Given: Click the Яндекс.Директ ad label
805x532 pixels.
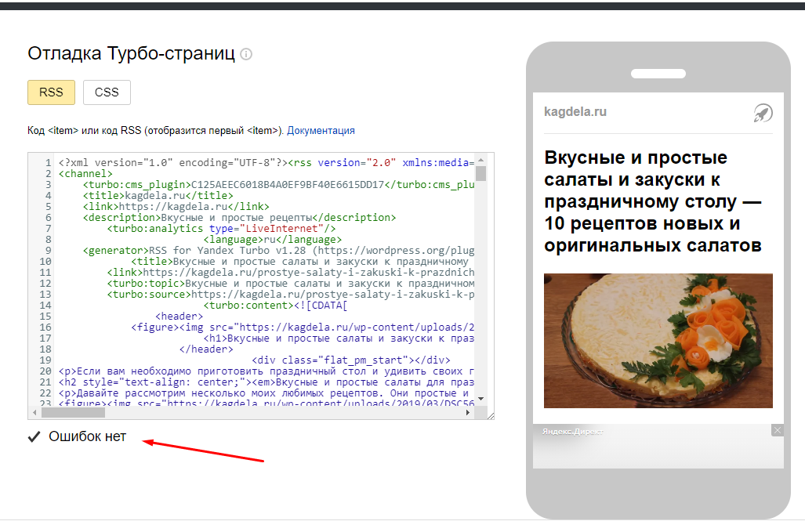Looking at the screenshot, I should click(573, 432).
